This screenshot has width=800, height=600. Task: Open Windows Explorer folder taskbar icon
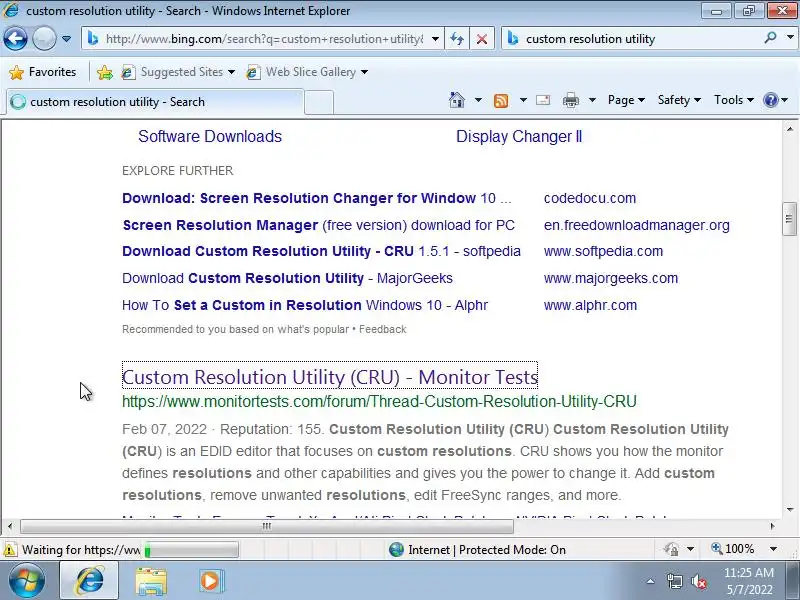click(x=151, y=581)
